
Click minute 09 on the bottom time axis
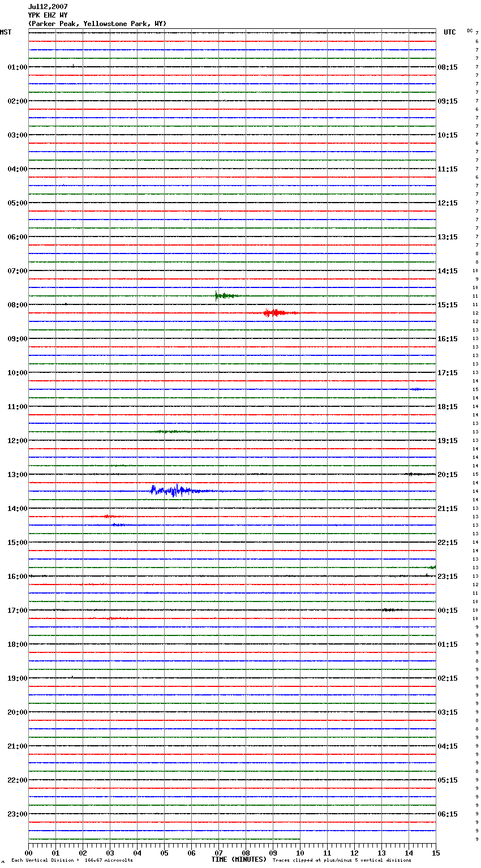(x=273, y=852)
